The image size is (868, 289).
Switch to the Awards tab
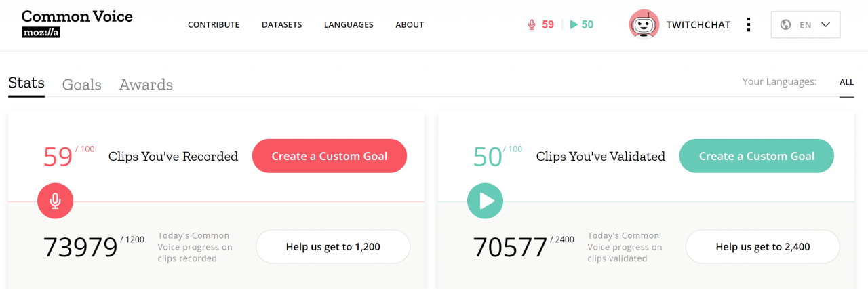146,85
